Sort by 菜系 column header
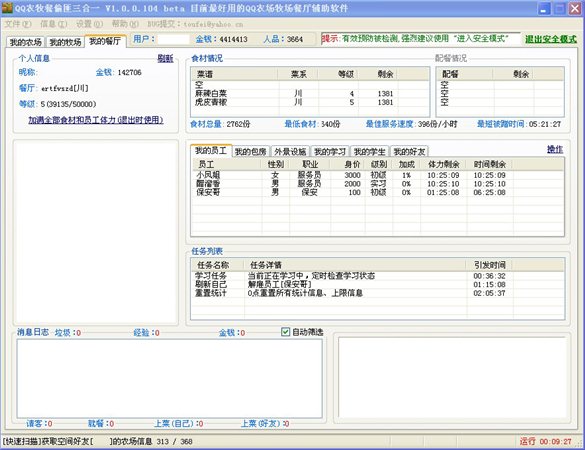The image size is (585, 450). 298,74
